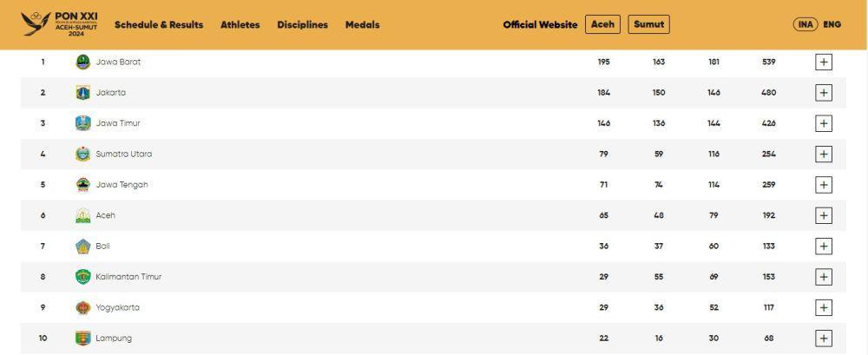Click the Jakarta province emblem
The image size is (868, 355).
point(83,93)
